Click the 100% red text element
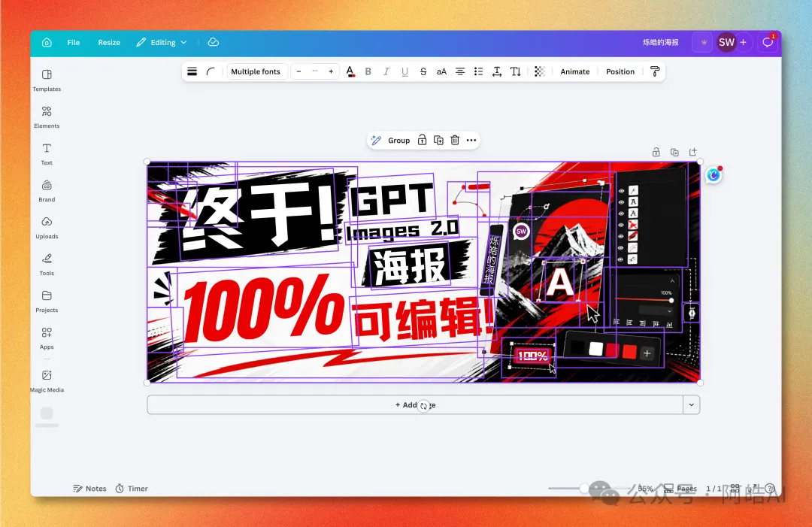 pyautogui.click(x=264, y=310)
